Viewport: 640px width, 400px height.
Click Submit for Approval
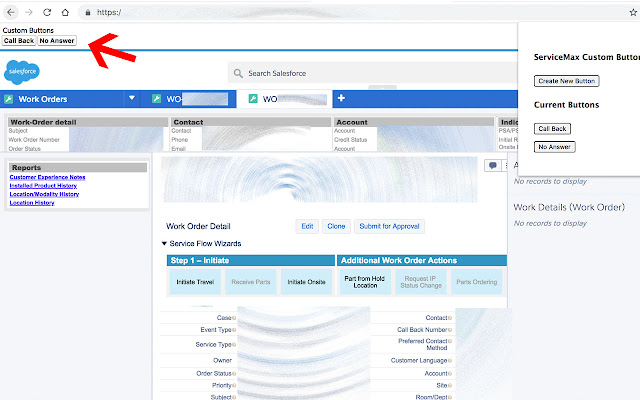(389, 226)
